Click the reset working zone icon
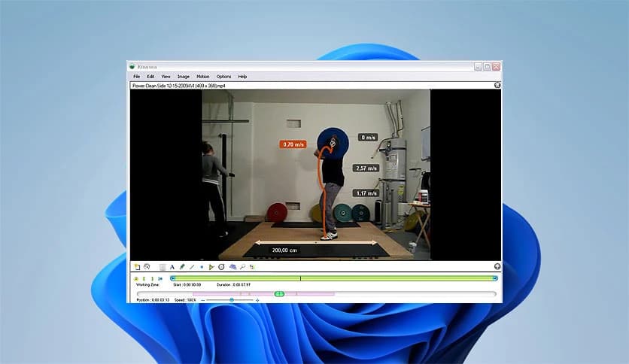The width and height of the screenshot is (629, 364). (160, 278)
